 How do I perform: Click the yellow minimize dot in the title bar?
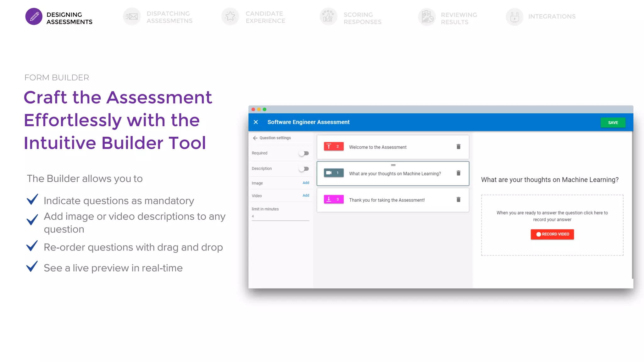(x=259, y=109)
